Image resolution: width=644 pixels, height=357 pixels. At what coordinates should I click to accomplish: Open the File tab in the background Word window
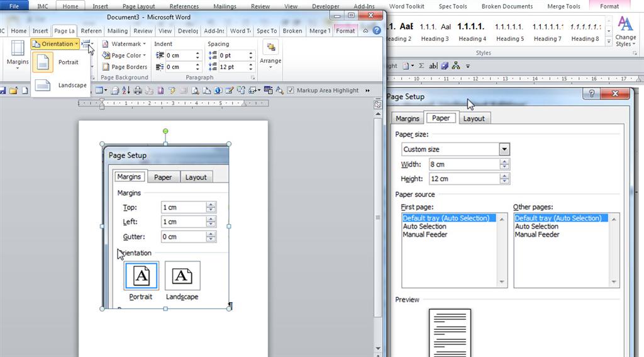14,6
